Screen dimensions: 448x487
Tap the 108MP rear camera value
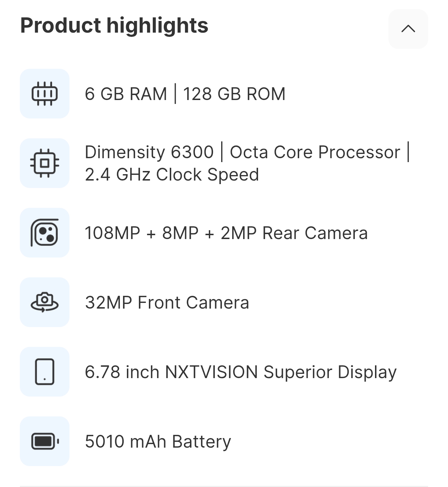point(112,233)
